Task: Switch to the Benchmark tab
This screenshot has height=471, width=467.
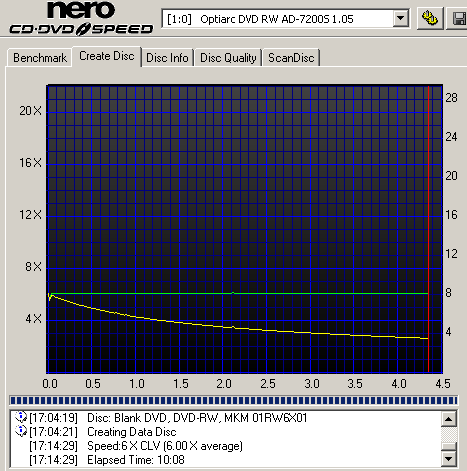Action: (x=40, y=58)
